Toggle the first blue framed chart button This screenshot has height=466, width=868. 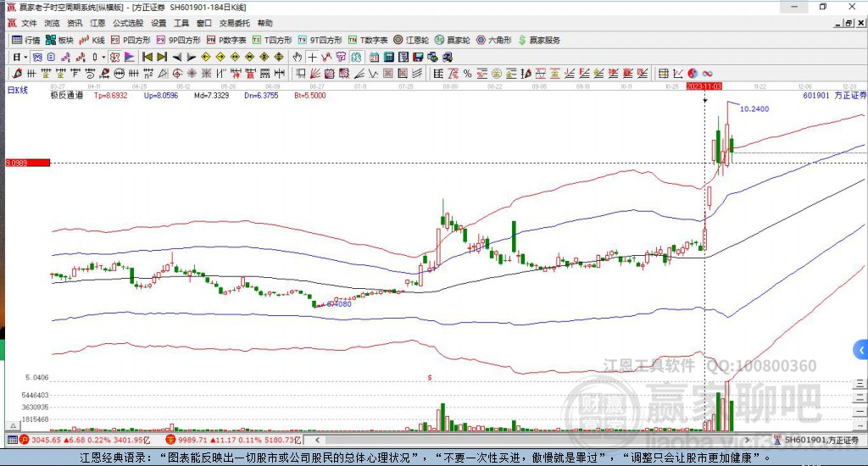(x=36, y=57)
